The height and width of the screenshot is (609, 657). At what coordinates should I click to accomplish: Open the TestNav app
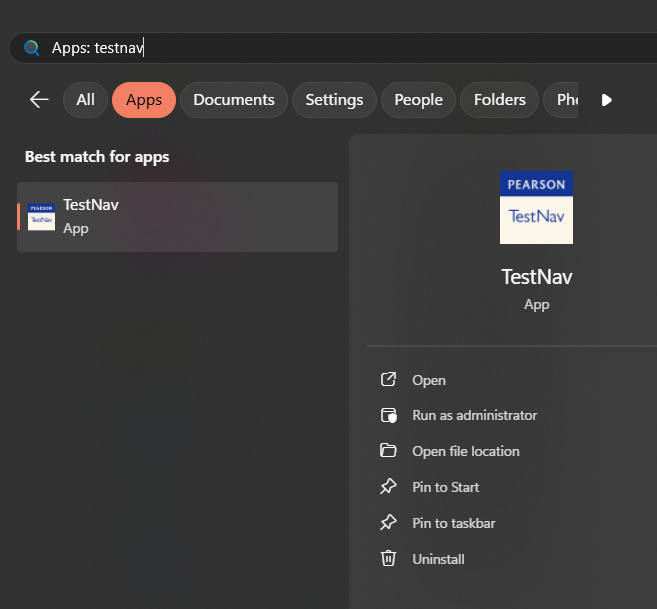tap(429, 380)
